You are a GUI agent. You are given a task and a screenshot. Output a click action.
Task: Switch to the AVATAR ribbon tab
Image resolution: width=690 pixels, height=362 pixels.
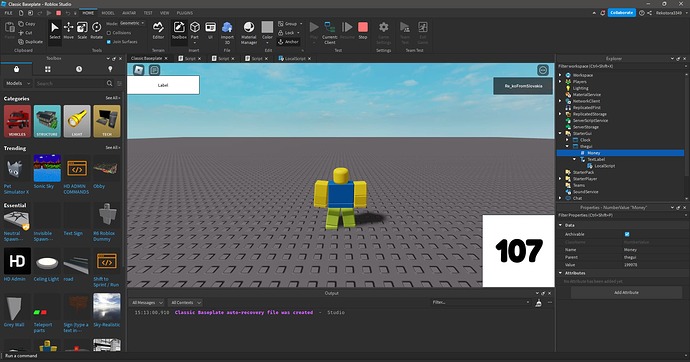(x=129, y=13)
